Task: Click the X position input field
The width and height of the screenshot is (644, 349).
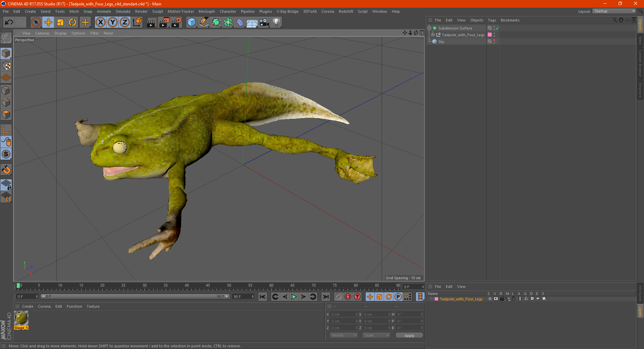Action: [x=344, y=314]
